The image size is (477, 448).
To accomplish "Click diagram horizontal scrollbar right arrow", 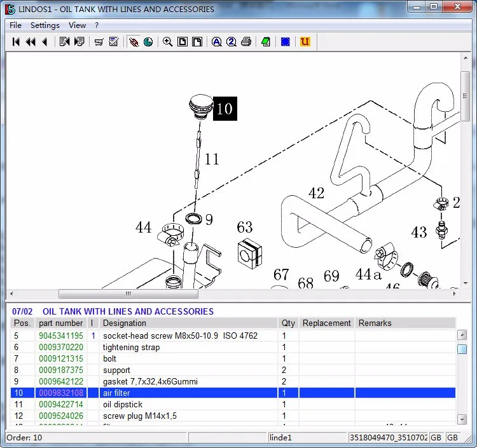I will 455,294.
